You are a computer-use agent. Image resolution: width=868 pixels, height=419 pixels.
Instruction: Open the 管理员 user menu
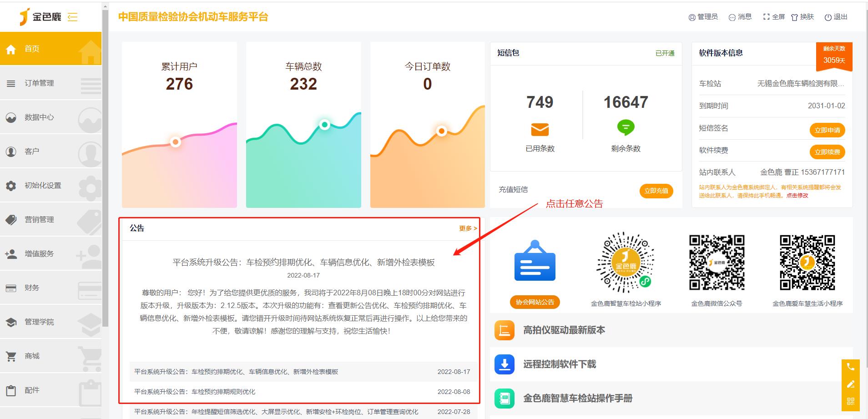tap(703, 17)
